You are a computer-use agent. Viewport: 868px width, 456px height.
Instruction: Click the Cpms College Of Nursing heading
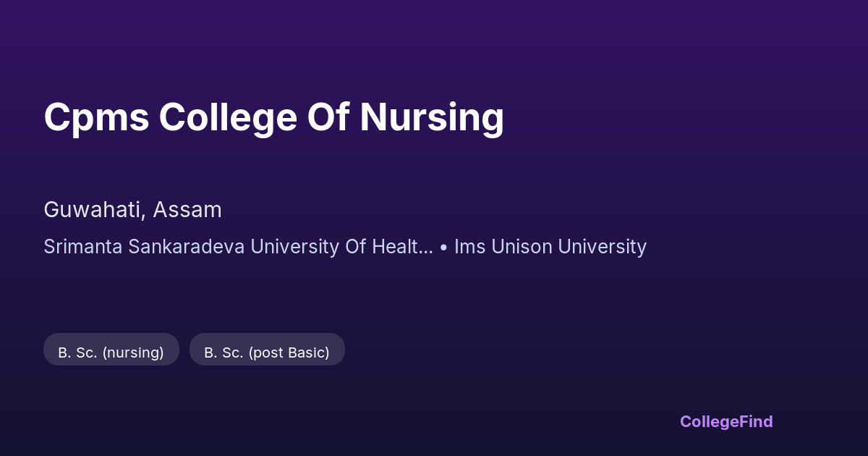(273, 117)
